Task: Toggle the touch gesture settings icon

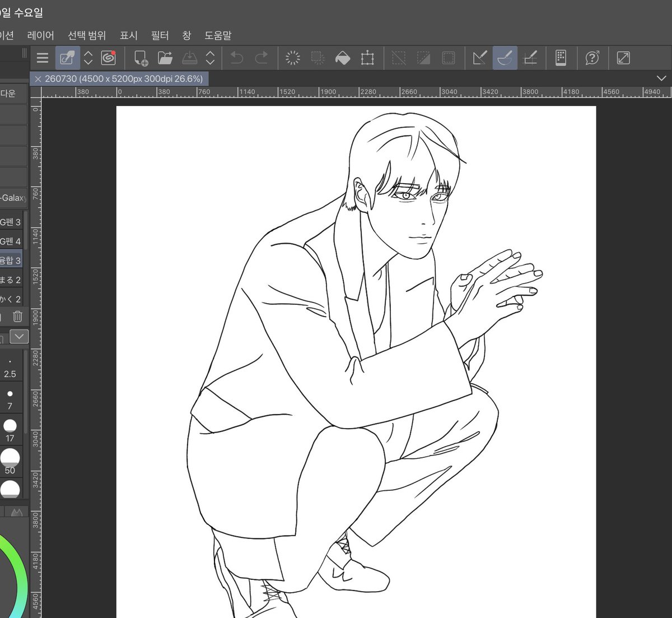Action: [67, 58]
